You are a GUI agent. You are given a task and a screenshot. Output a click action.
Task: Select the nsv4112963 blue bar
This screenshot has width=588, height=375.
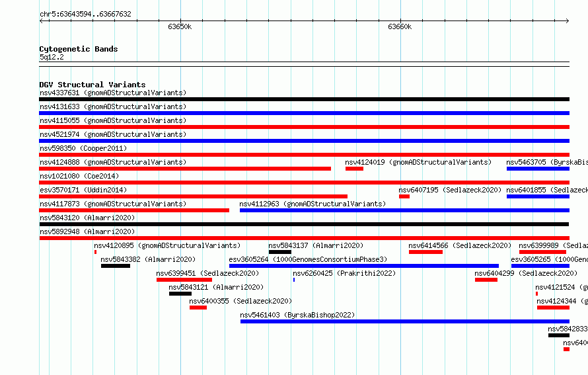click(404, 210)
